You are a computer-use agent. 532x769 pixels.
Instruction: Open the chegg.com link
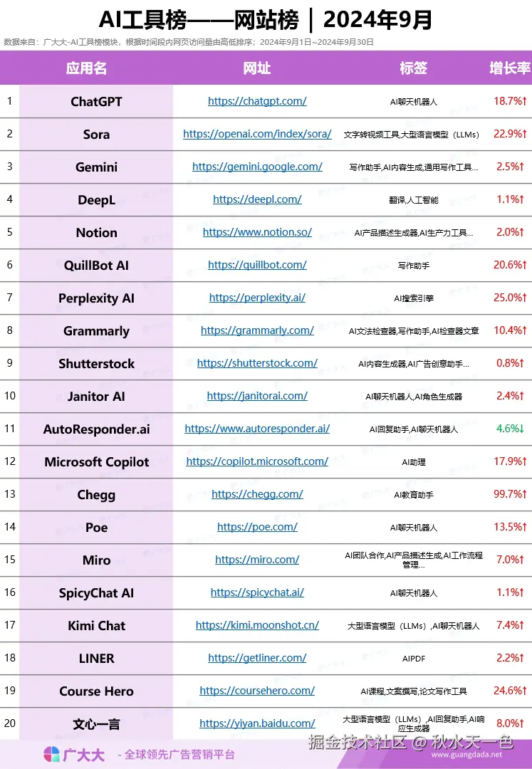click(257, 494)
